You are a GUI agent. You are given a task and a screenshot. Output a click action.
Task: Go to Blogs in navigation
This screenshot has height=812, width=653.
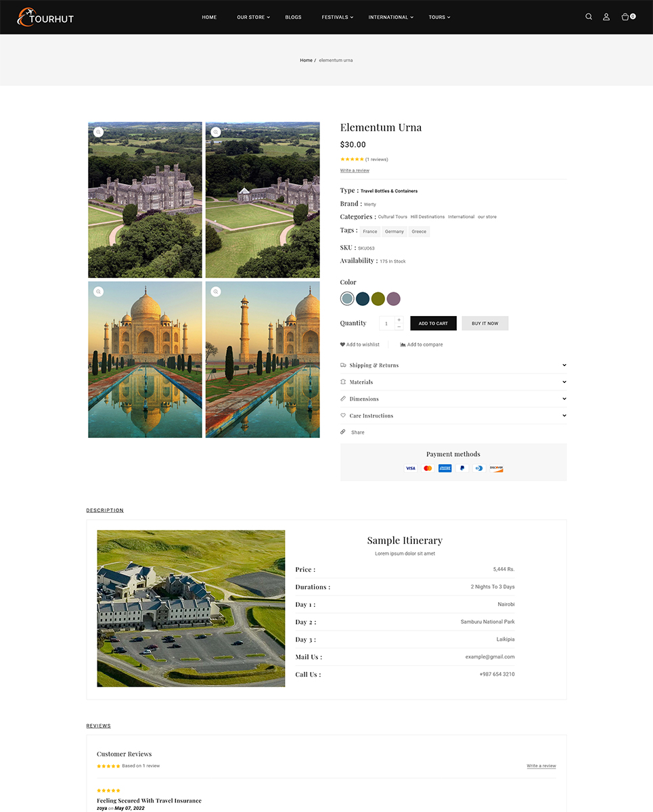click(x=293, y=17)
